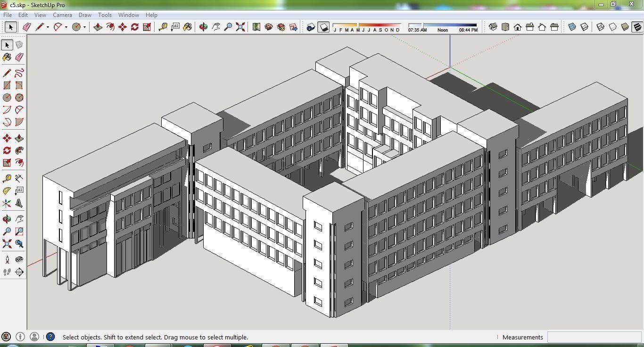
Task: Switch to the Iso view
Action: click(493, 27)
